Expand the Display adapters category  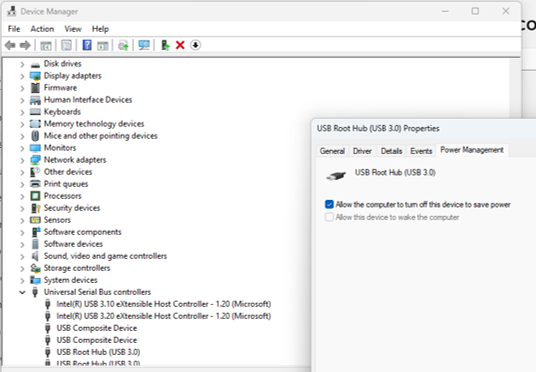(x=22, y=76)
